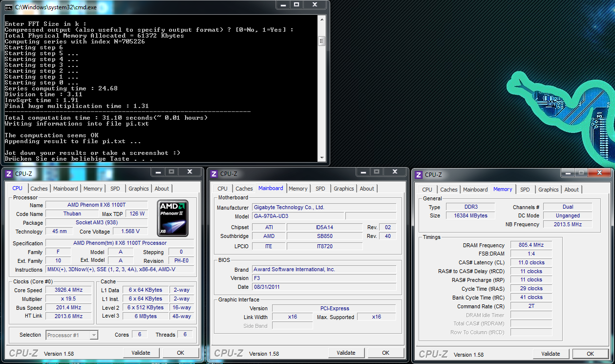
Task: Click the CAS# Latency value 11.0 clocks
Action: tap(531, 262)
